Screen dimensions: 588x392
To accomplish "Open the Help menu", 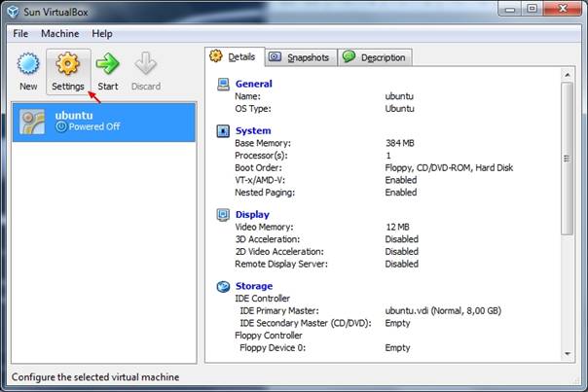I will pos(102,34).
